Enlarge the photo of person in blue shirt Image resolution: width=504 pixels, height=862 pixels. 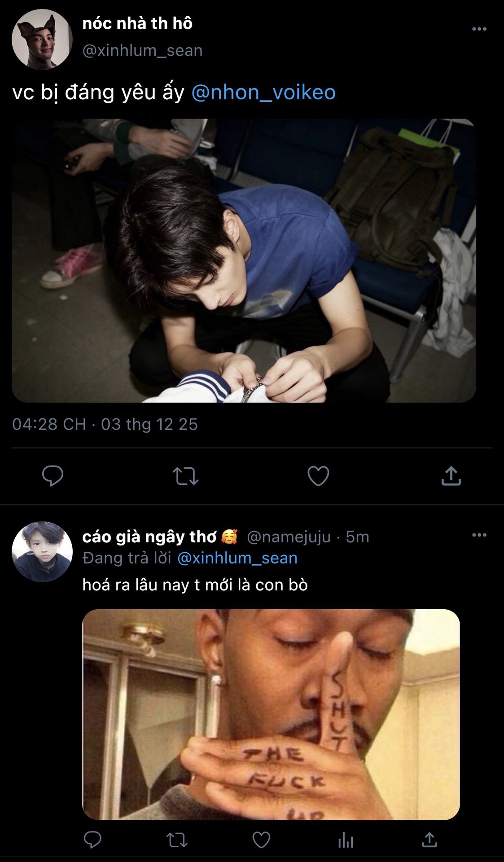[x=244, y=260]
